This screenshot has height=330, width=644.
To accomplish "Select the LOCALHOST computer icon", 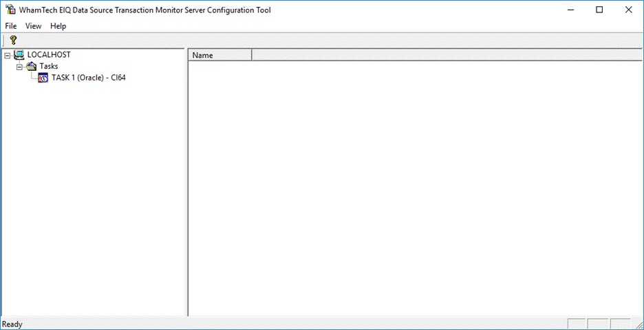I will (19, 54).
